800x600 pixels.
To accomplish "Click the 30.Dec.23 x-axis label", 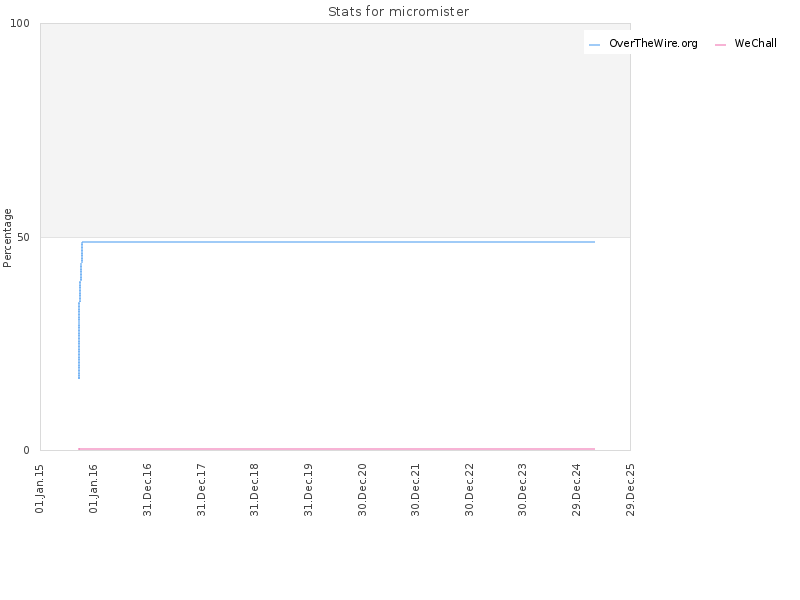I will [522, 489].
